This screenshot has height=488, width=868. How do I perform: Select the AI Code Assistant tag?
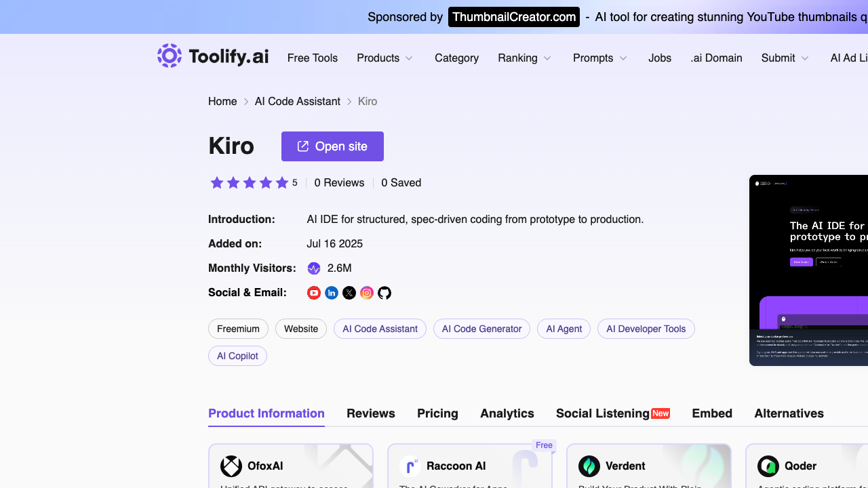(x=380, y=329)
